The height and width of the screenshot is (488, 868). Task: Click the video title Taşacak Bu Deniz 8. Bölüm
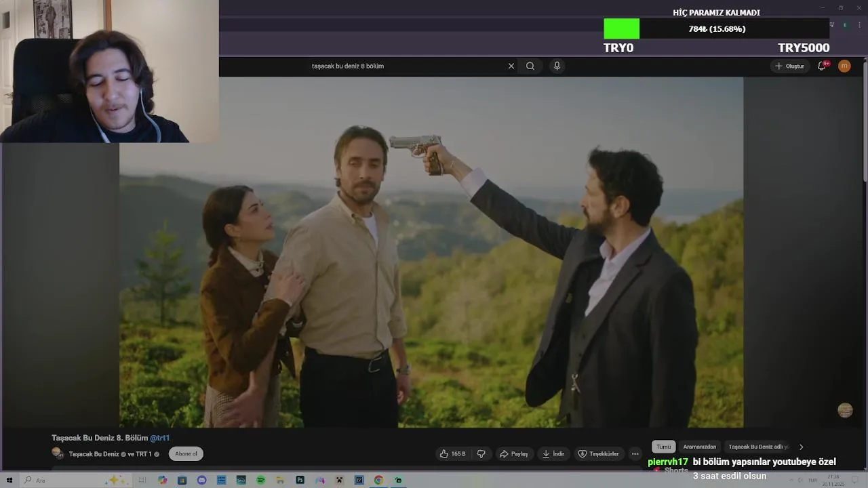[x=100, y=438]
